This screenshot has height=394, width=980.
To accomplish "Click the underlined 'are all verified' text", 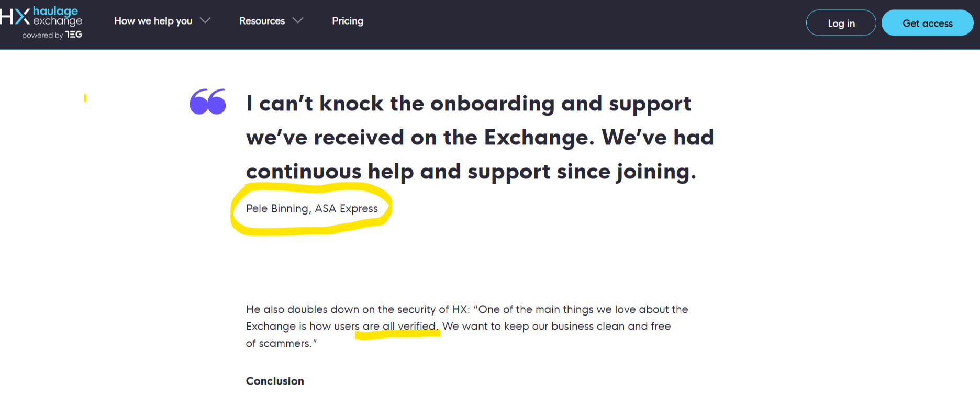I will [400, 327].
